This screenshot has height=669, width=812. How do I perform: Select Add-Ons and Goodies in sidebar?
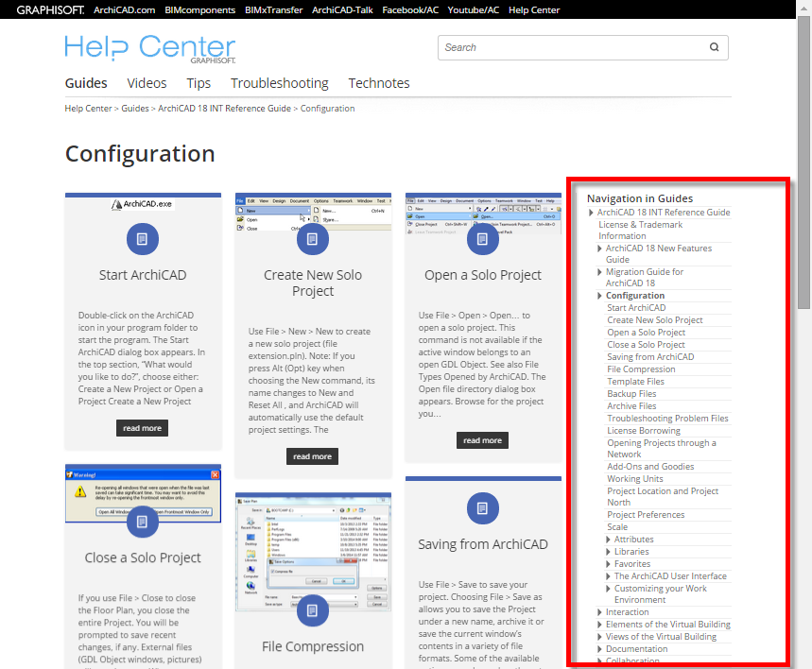pos(650,467)
